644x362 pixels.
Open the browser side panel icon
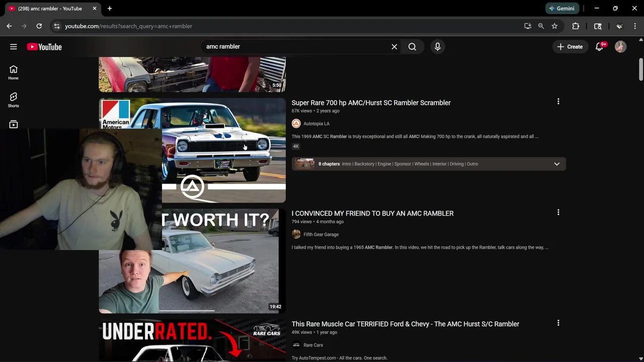tap(598, 26)
